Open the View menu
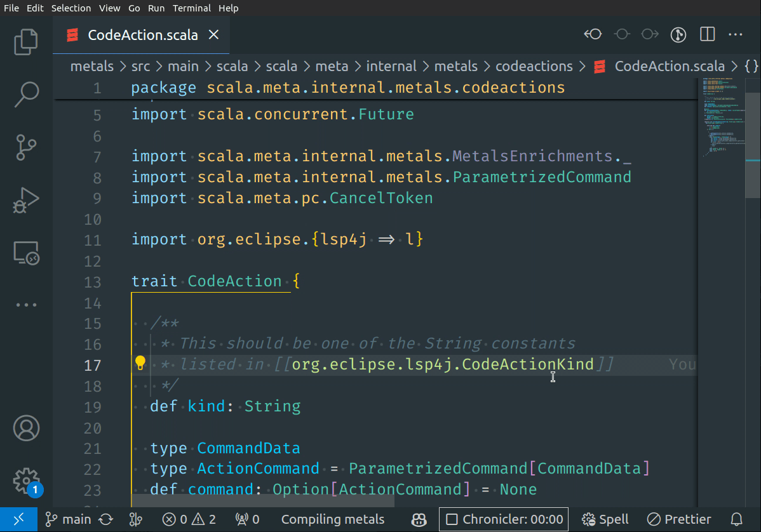This screenshot has height=532, width=761. click(109, 8)
